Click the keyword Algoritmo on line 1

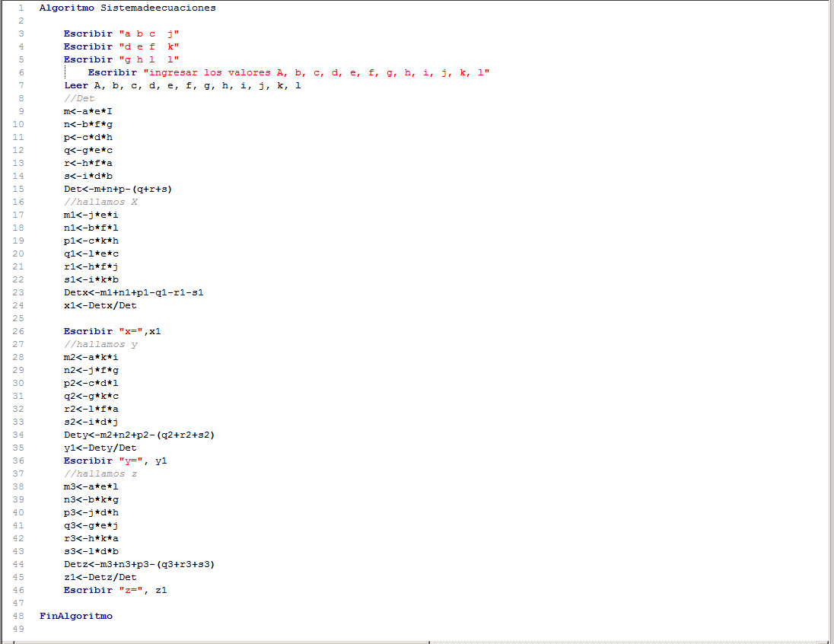pyautogui.click(x=67, y=8)
